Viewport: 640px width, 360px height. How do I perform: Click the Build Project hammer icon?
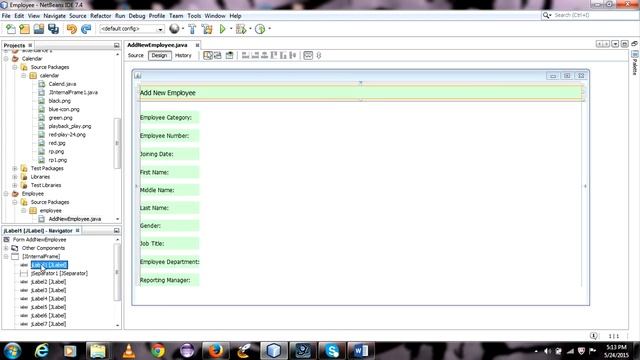(x=192, y=29)
